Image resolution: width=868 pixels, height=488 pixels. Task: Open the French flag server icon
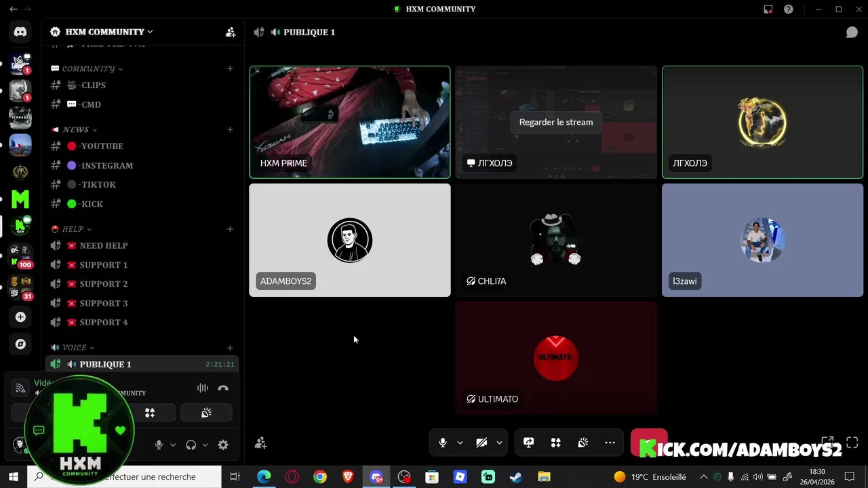(x=20, y=145)
